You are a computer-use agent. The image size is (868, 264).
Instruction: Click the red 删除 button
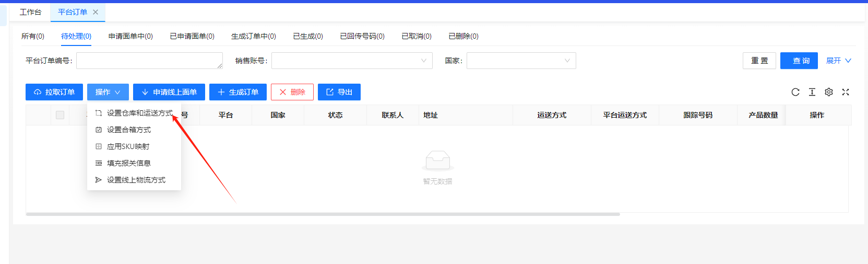coord(292,92)
